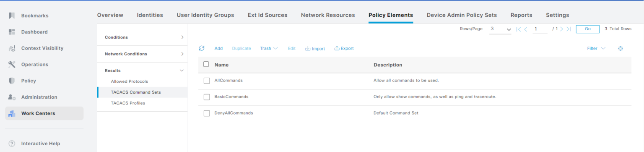Click the Policy shield icon
644x152 pixels.
(x=12, y=81)
